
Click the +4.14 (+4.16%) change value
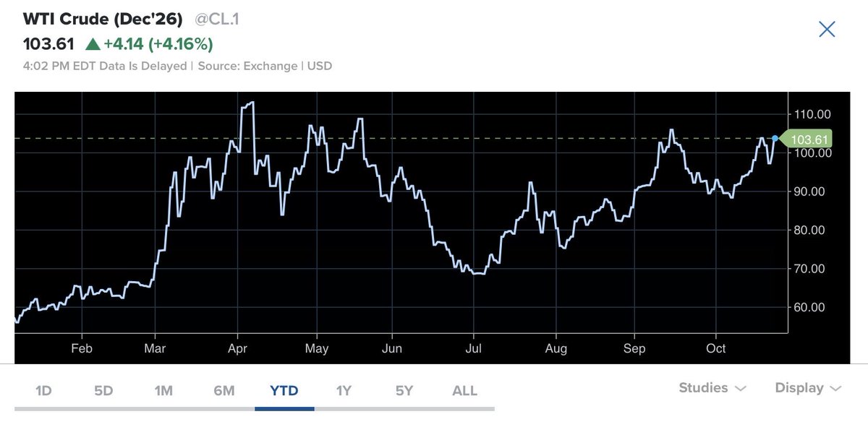(158, 44)
